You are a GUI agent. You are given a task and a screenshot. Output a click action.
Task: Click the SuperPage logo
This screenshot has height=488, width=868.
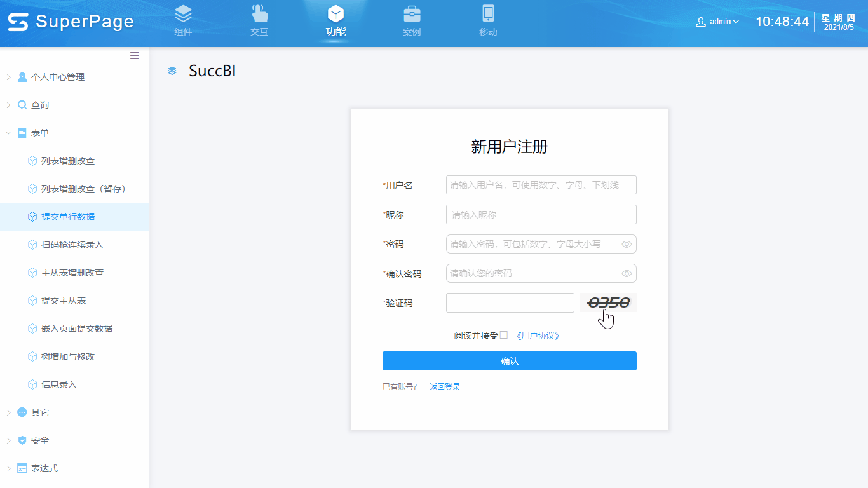pyautogui.click(x=70, y=22)
